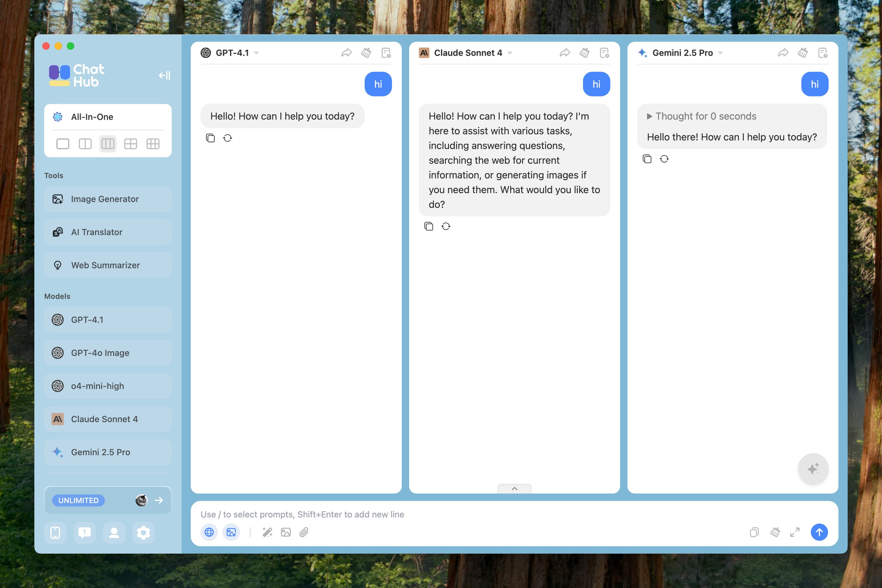882x588 pixels.
Task: Click the message input field
Action: [514, 514]
